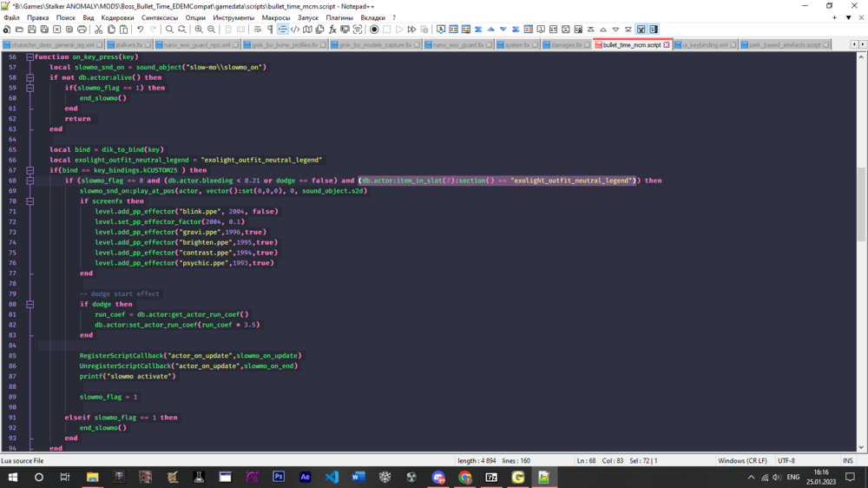Open the Плагины menu
This screenshot has height=488, width=868.
coord(339,17)
